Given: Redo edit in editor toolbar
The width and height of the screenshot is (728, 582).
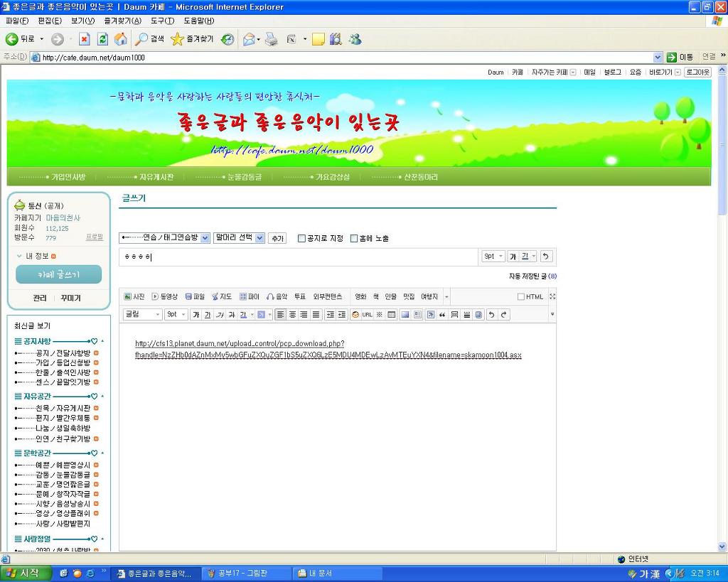Looking at the screenshot, I should (x=504, y=315).
